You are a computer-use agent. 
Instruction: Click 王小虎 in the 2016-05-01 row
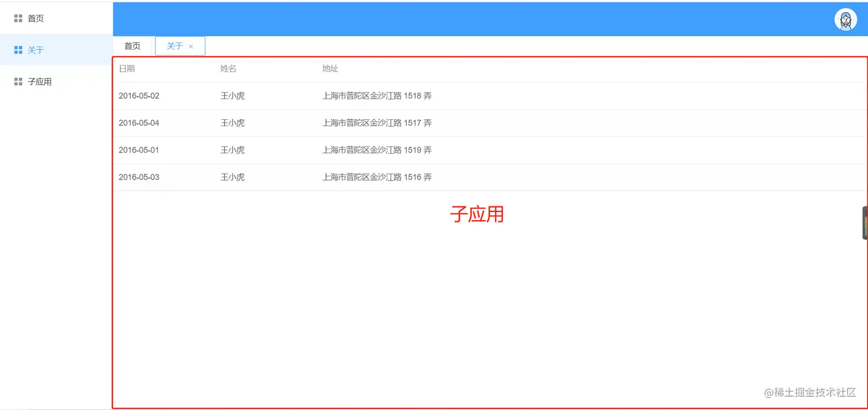click(x=232, y=150)
